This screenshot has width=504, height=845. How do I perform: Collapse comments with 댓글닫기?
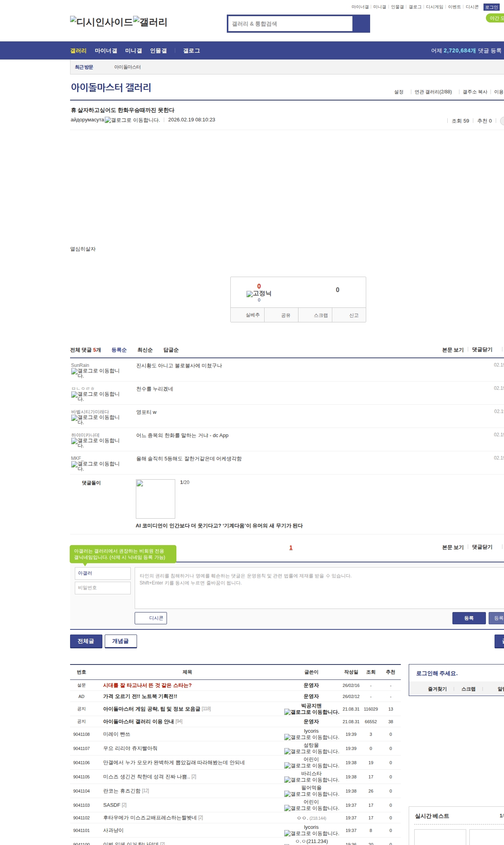click(x=482, y=350)
